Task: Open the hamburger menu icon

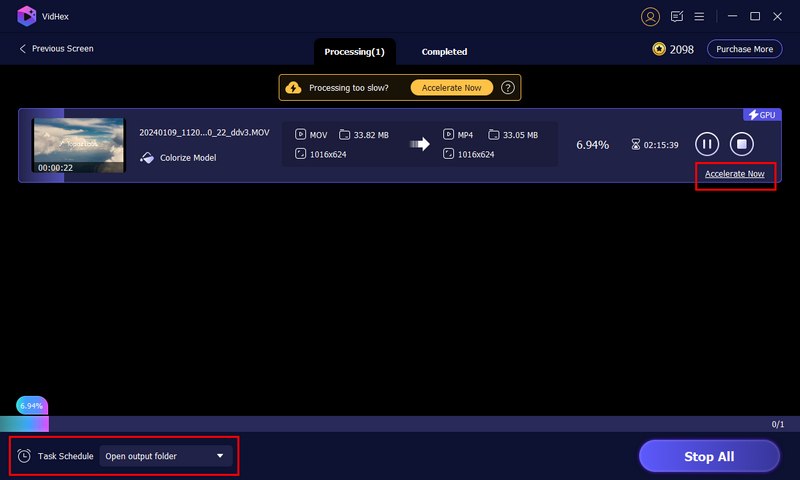Action: pyautogui.click(x=700, y=16)
